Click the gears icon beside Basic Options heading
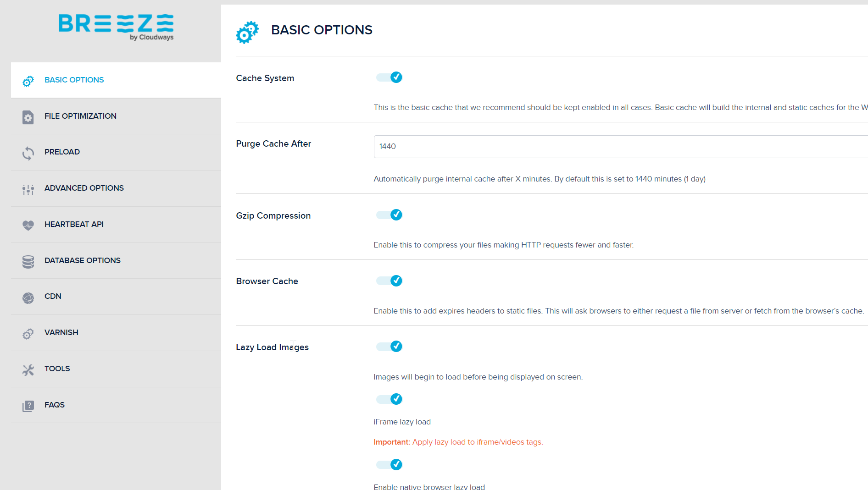This screenshot has height=490, width=868. tap(247, 32)
